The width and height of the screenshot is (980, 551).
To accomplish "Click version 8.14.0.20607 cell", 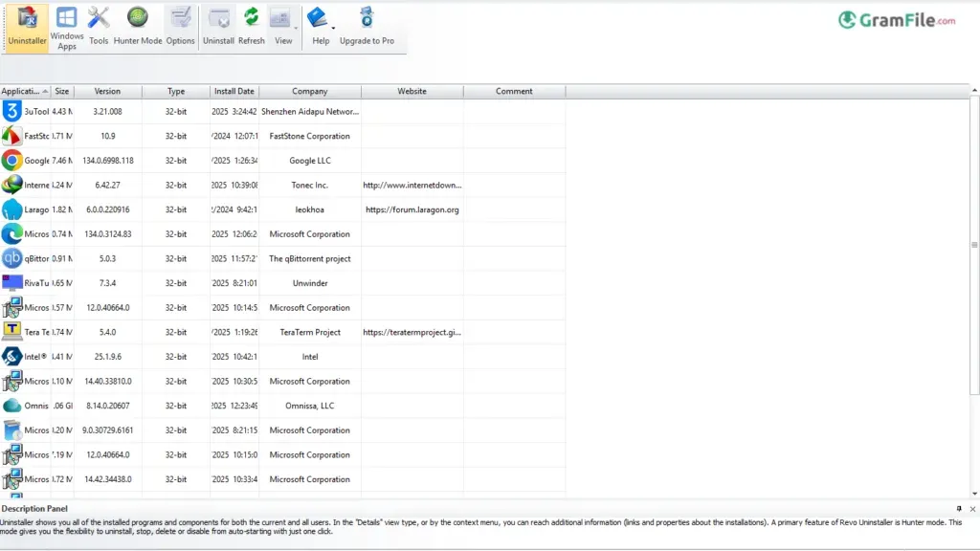I will [108, 406].
